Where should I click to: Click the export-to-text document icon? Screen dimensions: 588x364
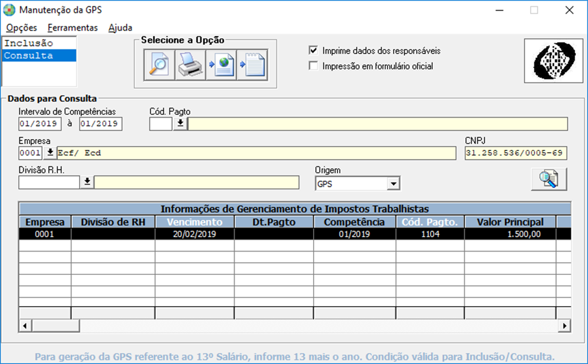(x=252, y=65)
